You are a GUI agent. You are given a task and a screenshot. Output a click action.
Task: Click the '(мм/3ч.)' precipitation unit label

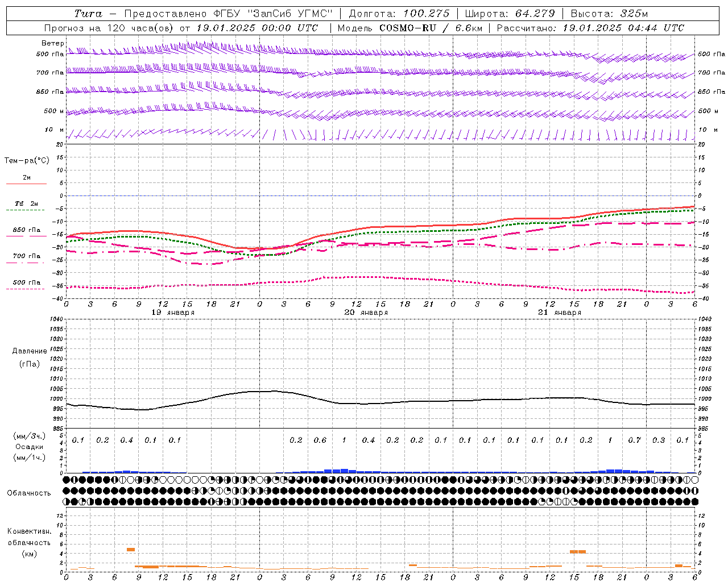(x=30, y=436)
